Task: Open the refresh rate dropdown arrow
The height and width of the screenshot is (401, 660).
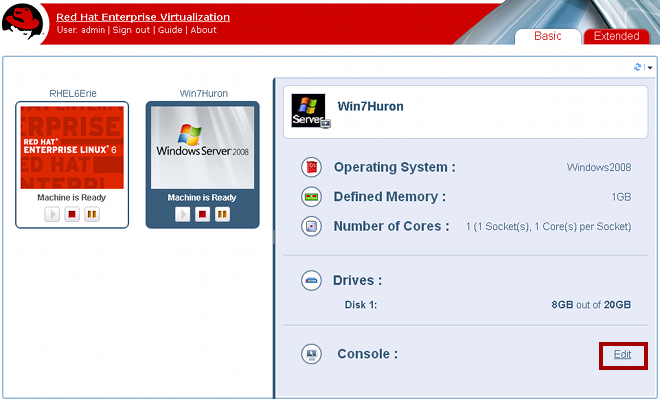Action: (650, 67)
